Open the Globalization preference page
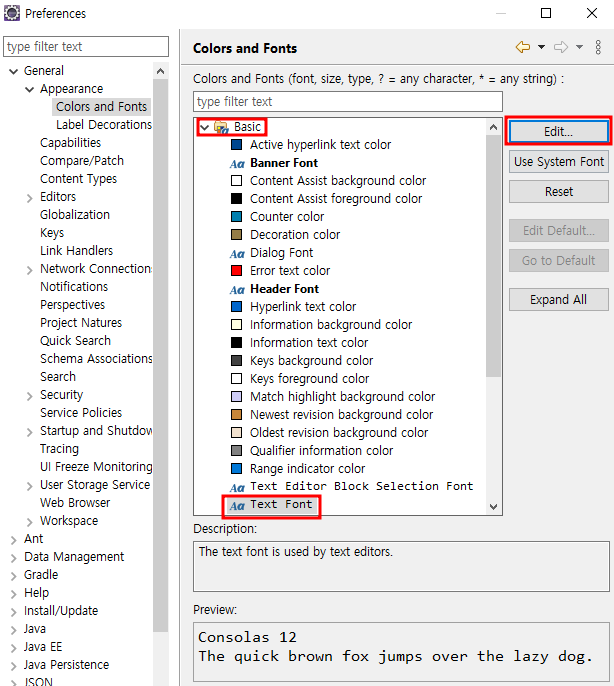Viewport: 614px width, 686px height. coord(75,214)
